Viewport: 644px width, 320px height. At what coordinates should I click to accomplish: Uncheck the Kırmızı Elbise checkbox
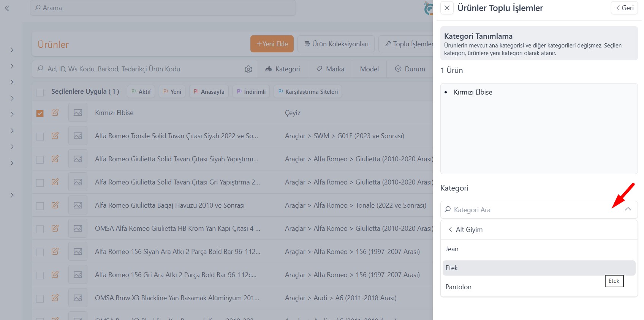(40, 113)
